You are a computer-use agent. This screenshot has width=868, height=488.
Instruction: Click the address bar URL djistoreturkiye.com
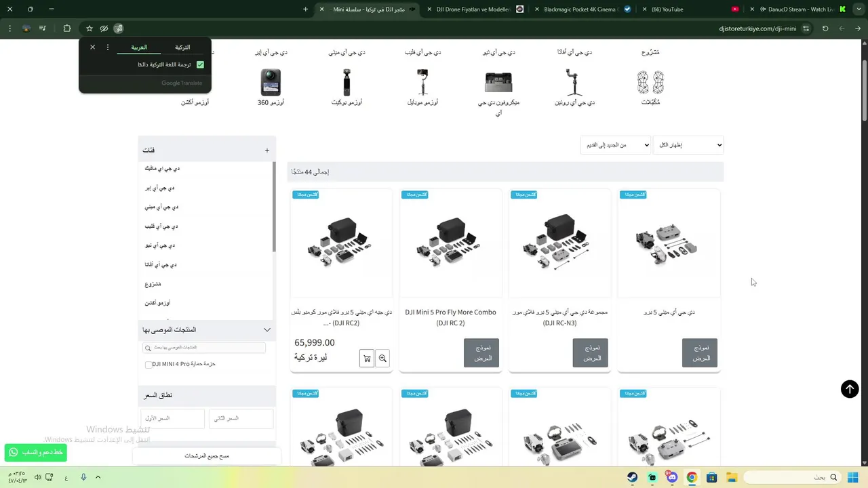coord(757,28)
